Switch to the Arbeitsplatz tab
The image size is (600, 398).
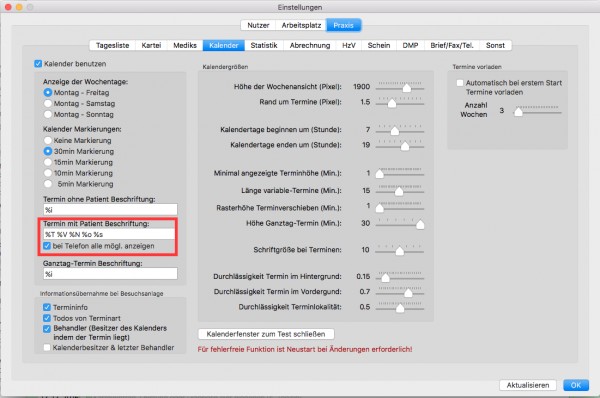coord(301,25)
